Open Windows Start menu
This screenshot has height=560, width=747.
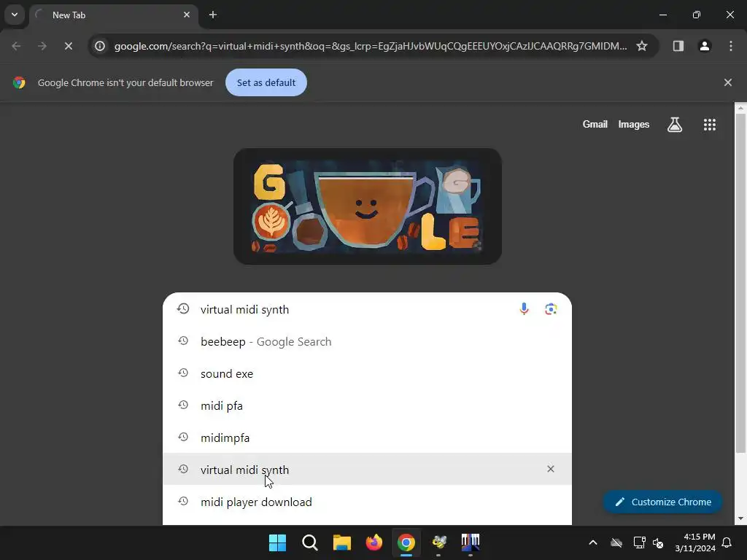pyautogui.click(x=277, y=542)
